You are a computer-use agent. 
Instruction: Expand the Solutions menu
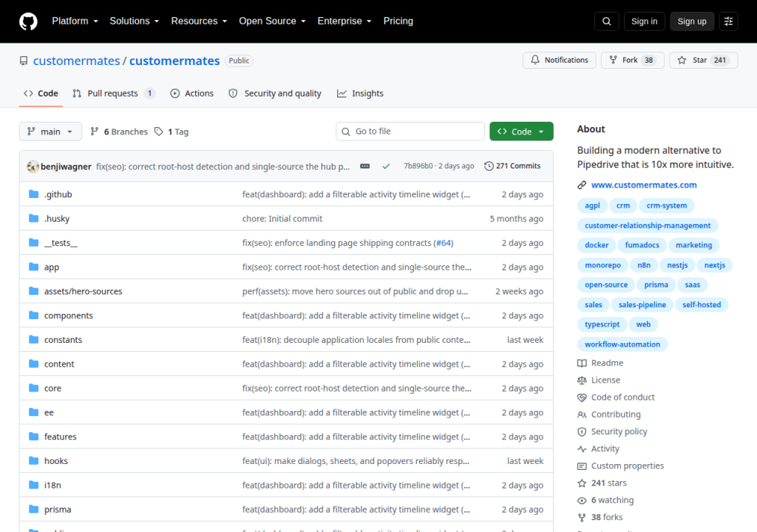[135, 21]
